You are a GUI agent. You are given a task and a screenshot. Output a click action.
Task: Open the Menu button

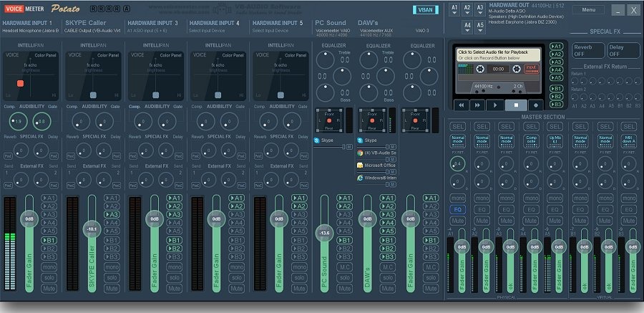[x=588, y=10]
